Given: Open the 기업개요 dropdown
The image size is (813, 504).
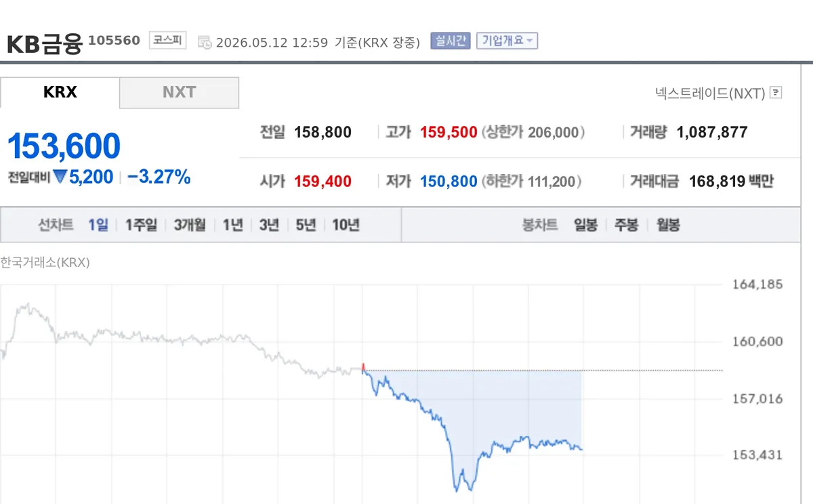Looking at the screenshot, I should point(507,41).
